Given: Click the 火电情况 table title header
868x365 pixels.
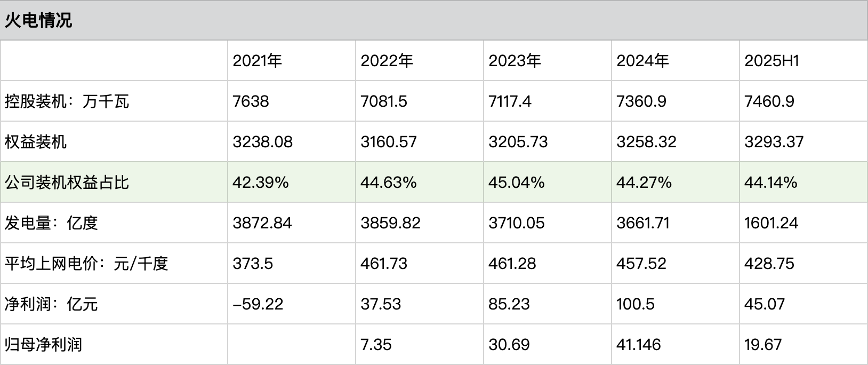Looking at the screenshot, I should click(38, 20).
